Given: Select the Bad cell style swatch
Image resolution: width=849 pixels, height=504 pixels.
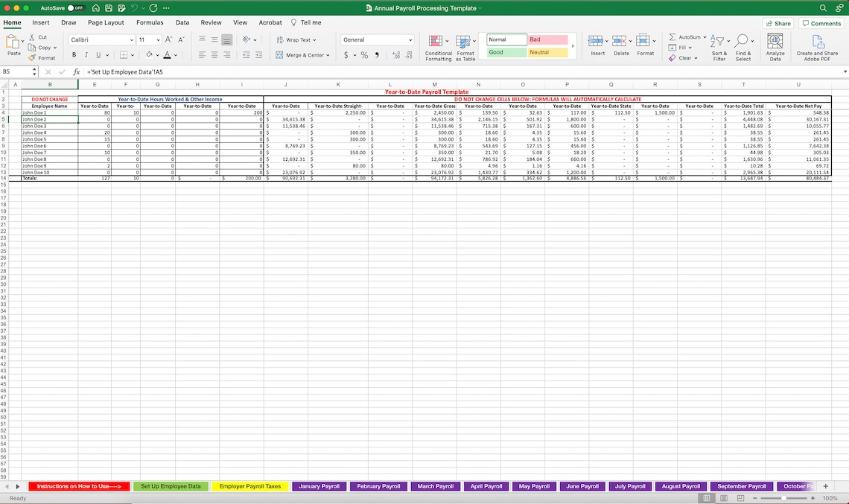Looking at the screenshot, I should [548, 39].
